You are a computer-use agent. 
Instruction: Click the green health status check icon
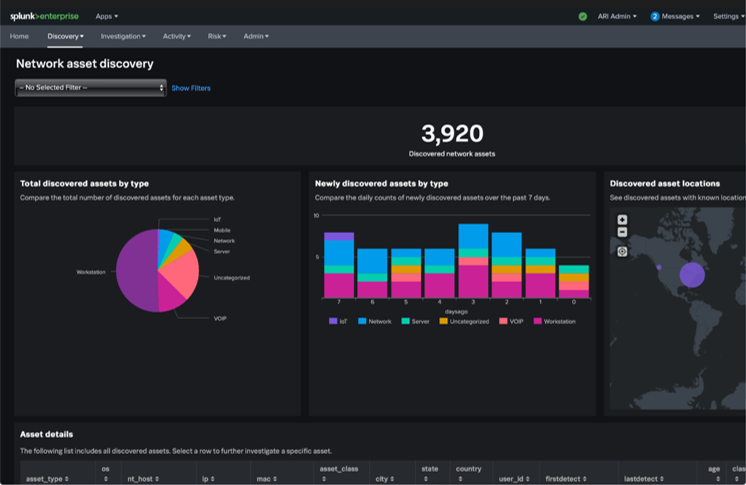coord(583,16)
